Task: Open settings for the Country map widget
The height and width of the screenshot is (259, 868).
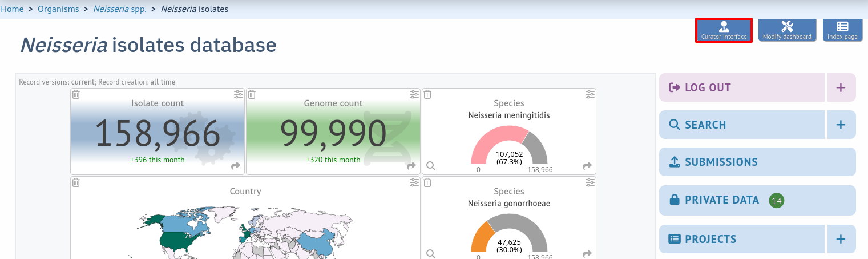Action: pos(414,182)
